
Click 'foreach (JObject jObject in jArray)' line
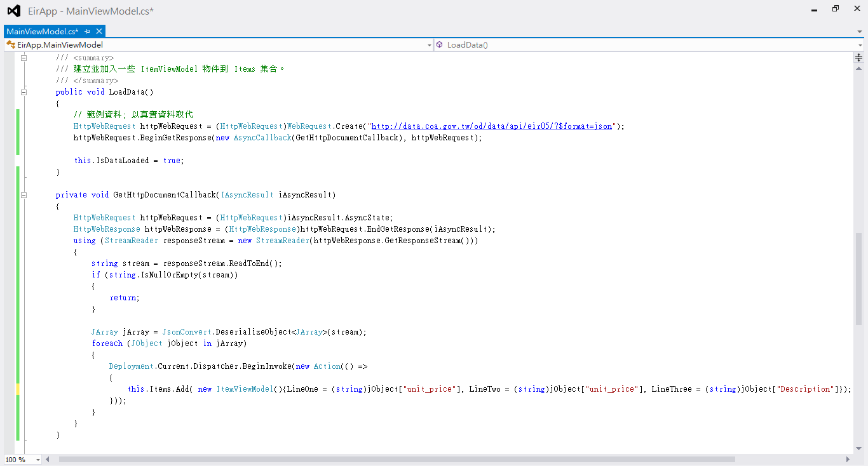(x=169, y=343)
